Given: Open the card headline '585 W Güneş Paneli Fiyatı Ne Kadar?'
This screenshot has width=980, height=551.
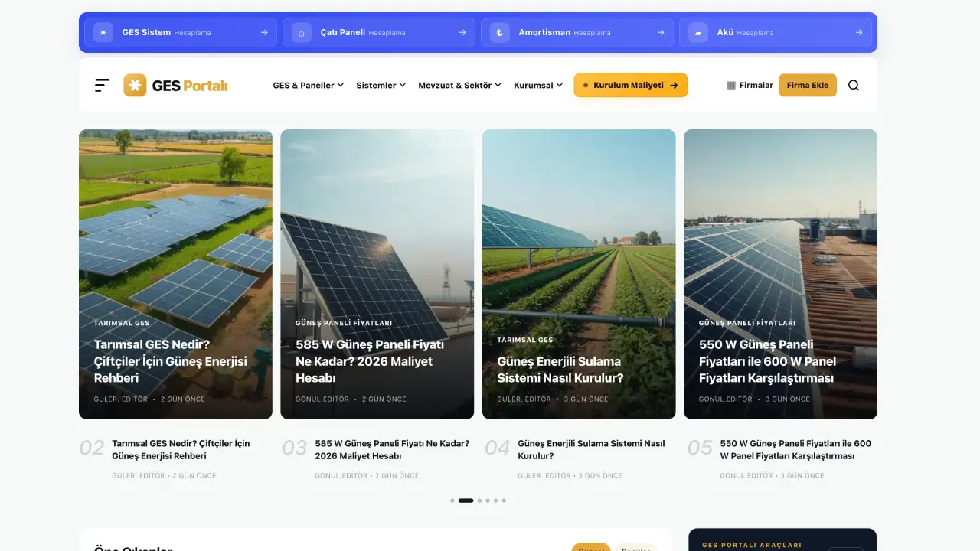Looking at the screenshot, I should point(370,361).
